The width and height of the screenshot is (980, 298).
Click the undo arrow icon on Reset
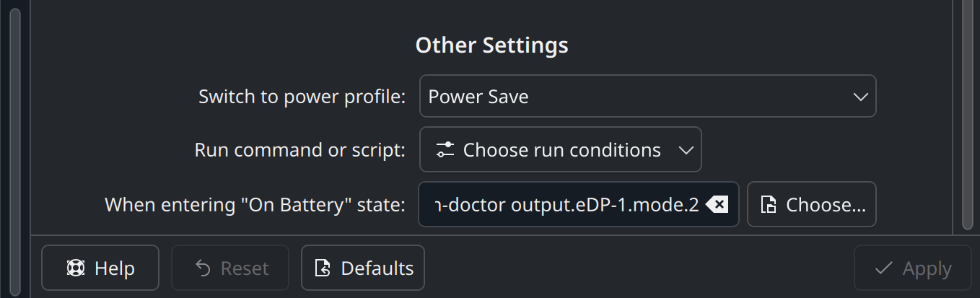point(204,268)
